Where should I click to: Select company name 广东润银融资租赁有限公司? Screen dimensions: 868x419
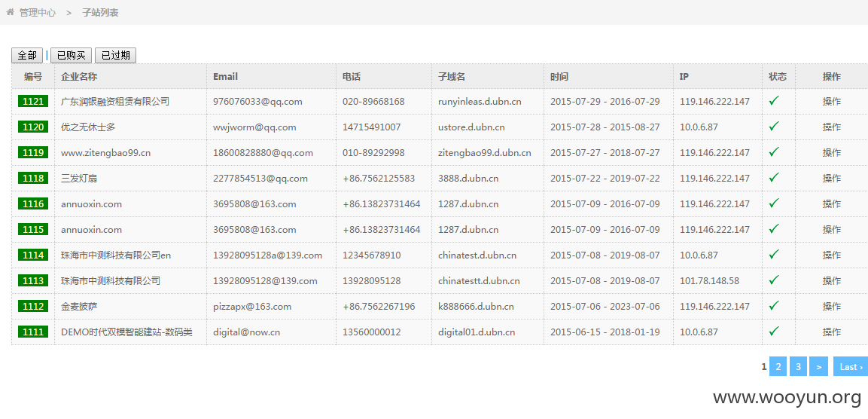coord(115,102)
